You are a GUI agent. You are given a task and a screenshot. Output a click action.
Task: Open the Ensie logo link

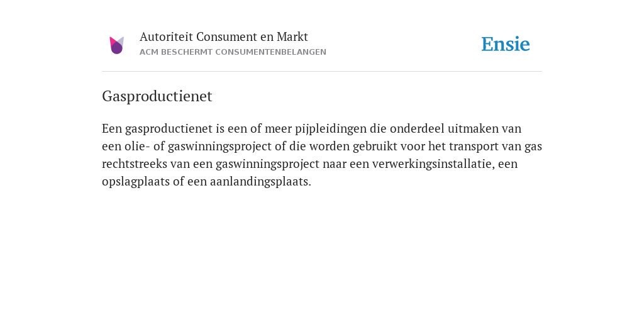coord(506,45)
